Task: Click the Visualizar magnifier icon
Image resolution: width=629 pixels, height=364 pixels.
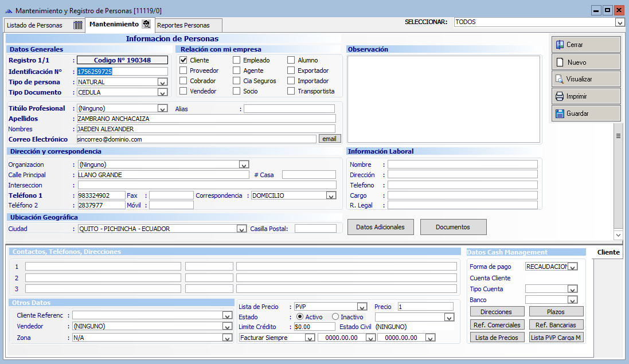Action: point(560,79)
